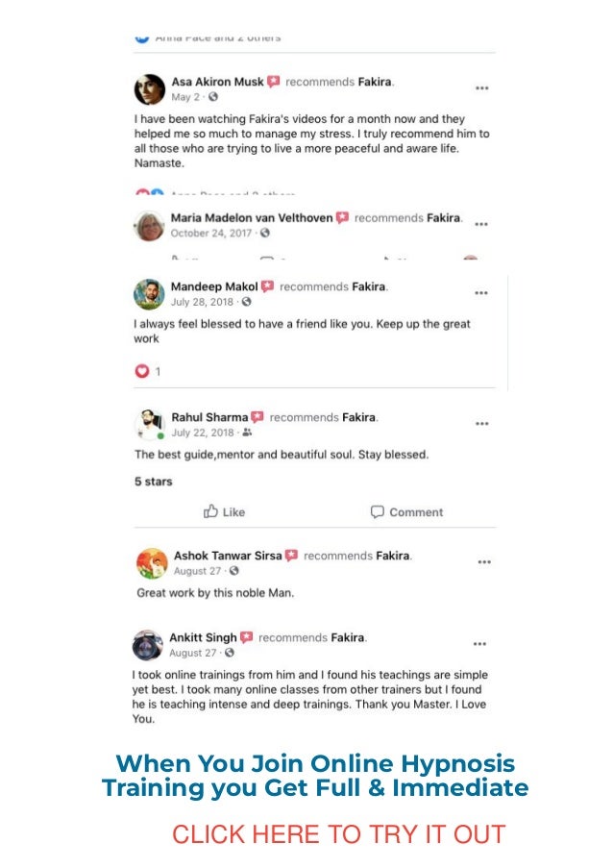Open more options for Ashok Tanwar Sirsa's review

484,562
